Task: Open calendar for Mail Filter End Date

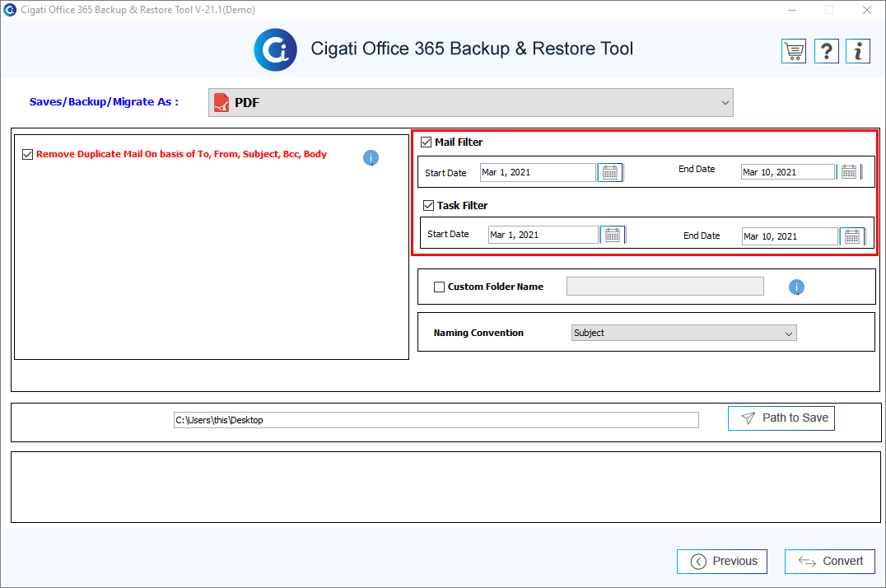Action: point(849,172)
